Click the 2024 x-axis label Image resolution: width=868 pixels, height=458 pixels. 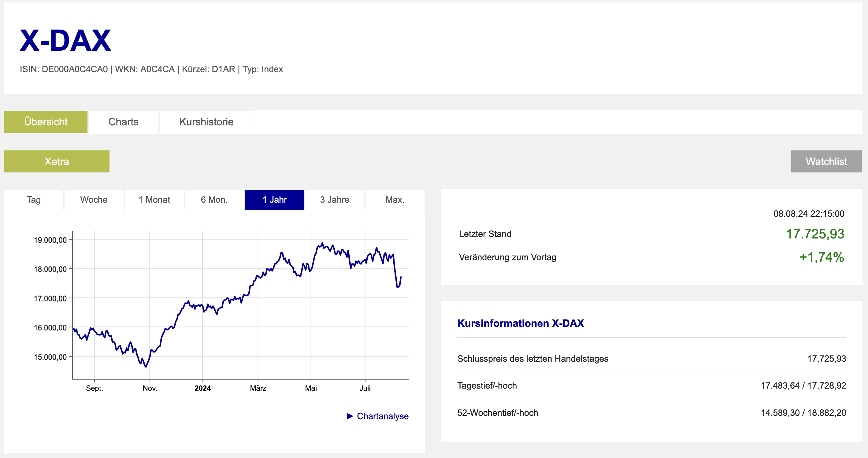click(202, 388)
